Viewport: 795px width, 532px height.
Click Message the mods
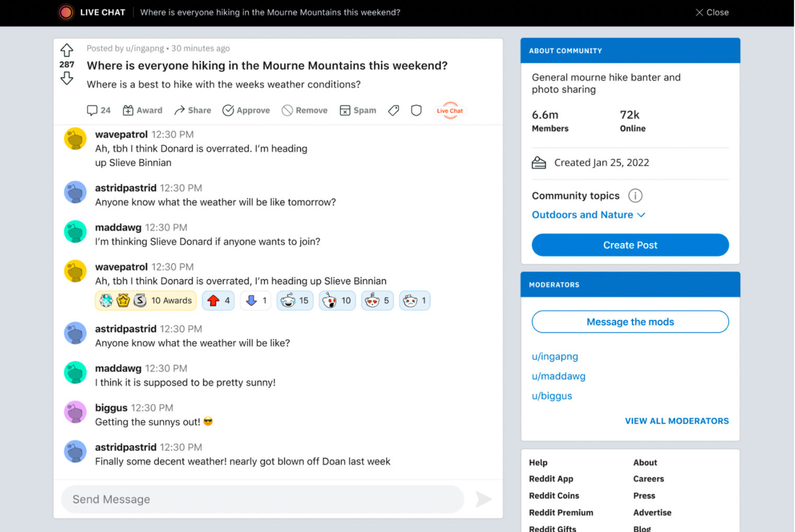pos(630,322)
